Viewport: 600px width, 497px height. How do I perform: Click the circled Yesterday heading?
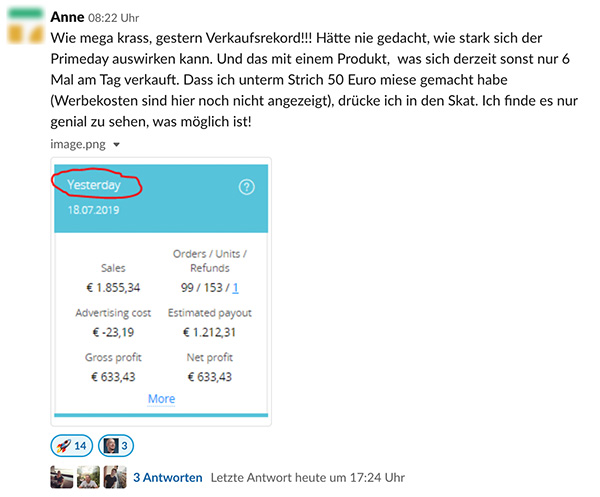click(94, 185)
